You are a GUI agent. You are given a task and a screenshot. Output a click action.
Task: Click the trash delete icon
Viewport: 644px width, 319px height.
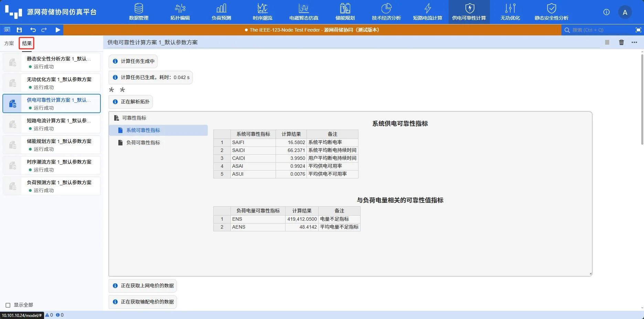[621, 42]
